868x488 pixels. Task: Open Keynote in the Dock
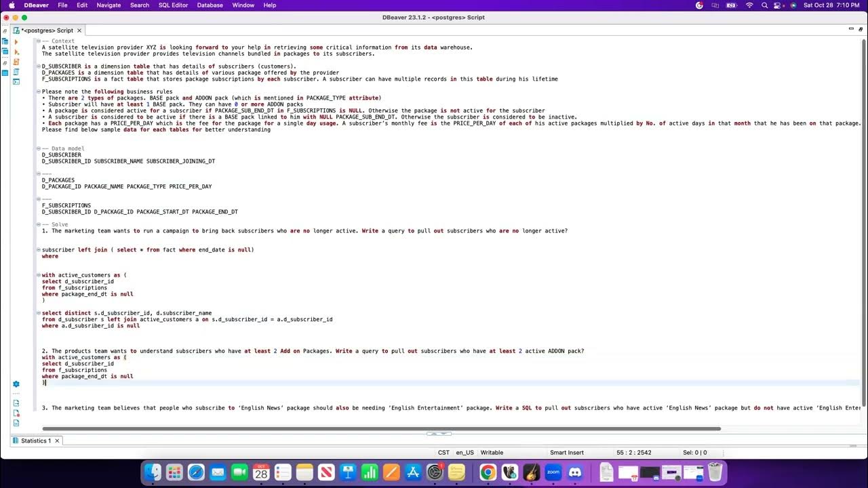click(x=348, y=472)
